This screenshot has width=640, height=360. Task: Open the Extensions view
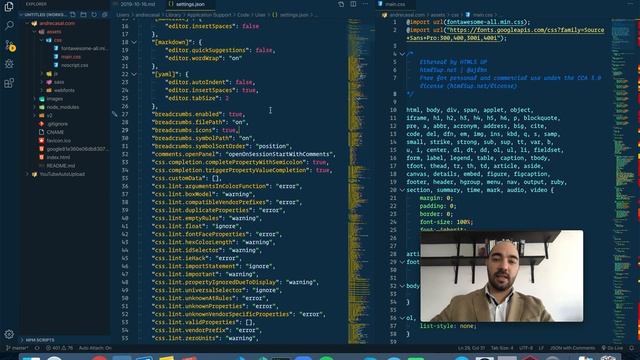(9, 83)
